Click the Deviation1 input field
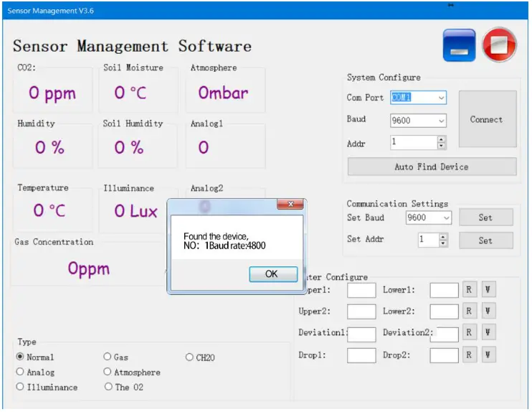The width and height of the screenshot is (532, 412). click(361, 334)
